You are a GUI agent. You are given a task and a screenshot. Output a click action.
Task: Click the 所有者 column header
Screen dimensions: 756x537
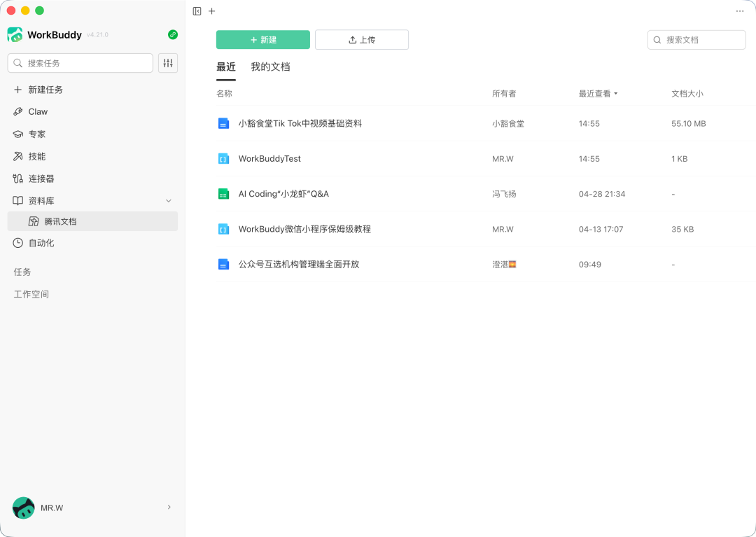tap(504, 94)
